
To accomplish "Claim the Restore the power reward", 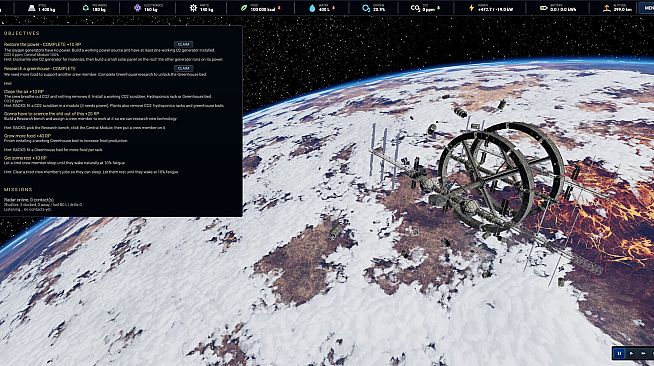I will [184, 44].
